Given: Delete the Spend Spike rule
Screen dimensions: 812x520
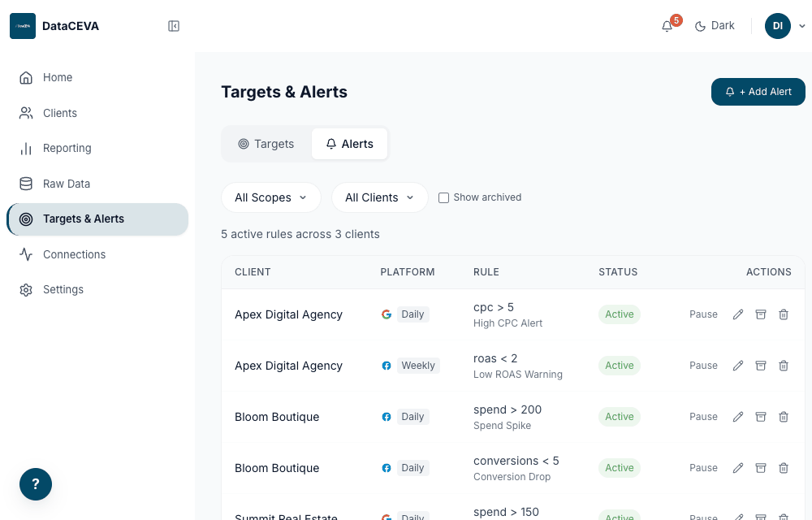Looking at the screenshot, I should (784, 417).
